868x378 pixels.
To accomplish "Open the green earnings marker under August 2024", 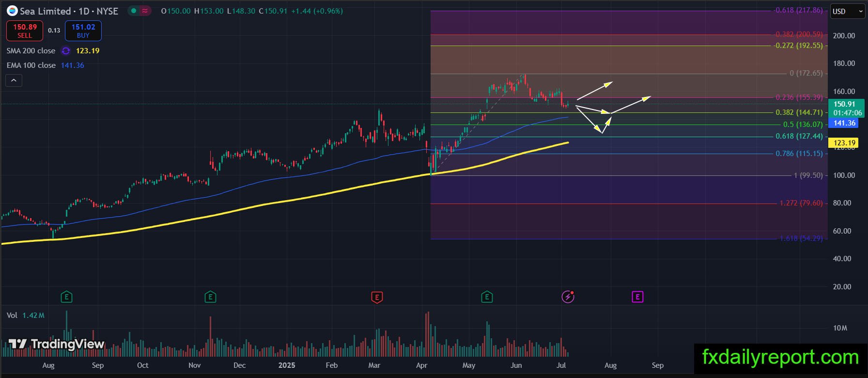I will pyautogui.click(x=66, y=297).
